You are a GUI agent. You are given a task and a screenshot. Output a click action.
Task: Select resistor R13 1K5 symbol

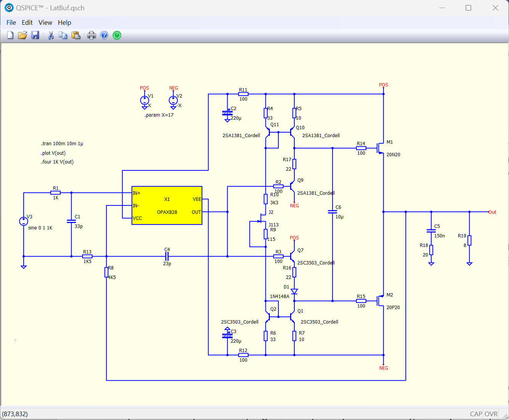(87, 256)
